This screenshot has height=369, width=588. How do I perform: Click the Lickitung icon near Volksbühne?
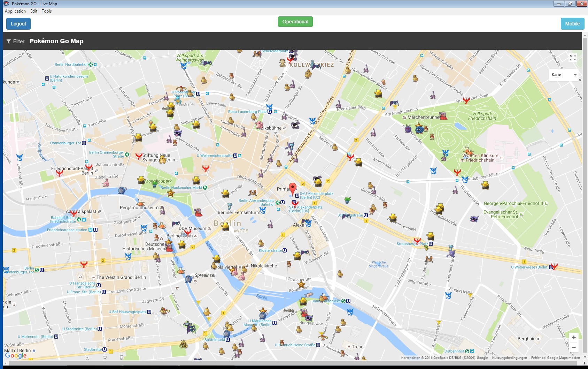[259, 125]
